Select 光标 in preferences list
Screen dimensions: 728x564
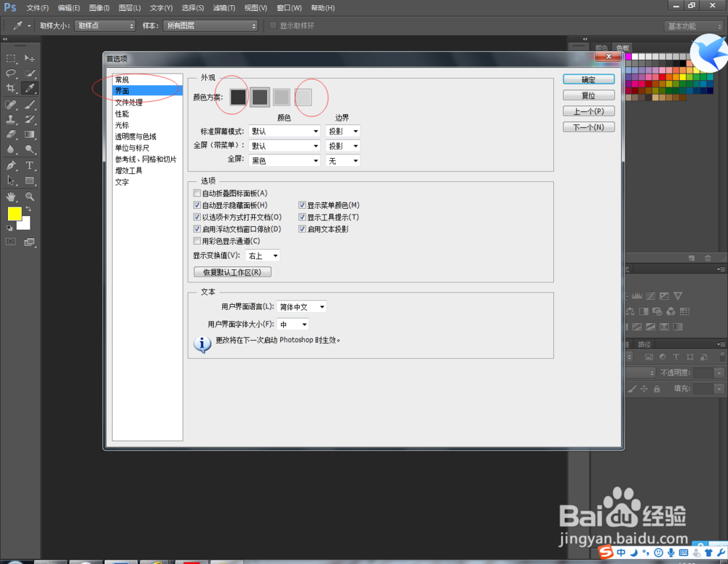tap(148, 125)
